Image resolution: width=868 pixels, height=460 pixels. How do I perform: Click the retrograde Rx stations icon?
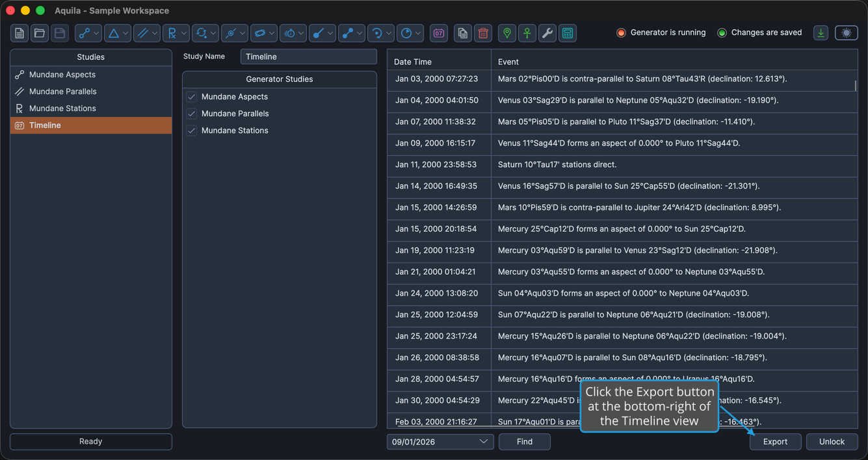172,33
